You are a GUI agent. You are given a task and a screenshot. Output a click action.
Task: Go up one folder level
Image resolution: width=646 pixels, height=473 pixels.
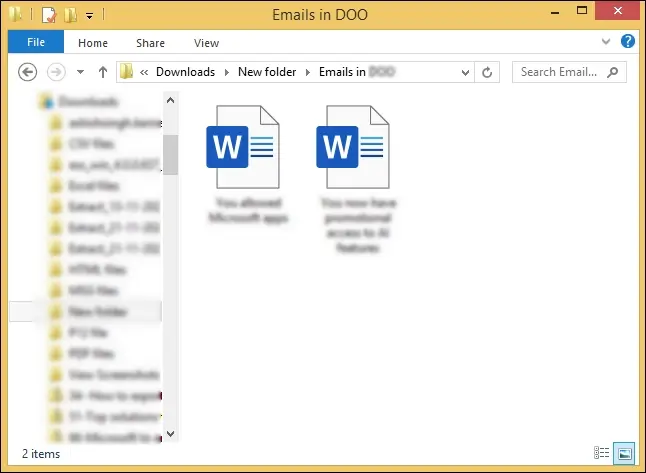[x=103, y=72]
